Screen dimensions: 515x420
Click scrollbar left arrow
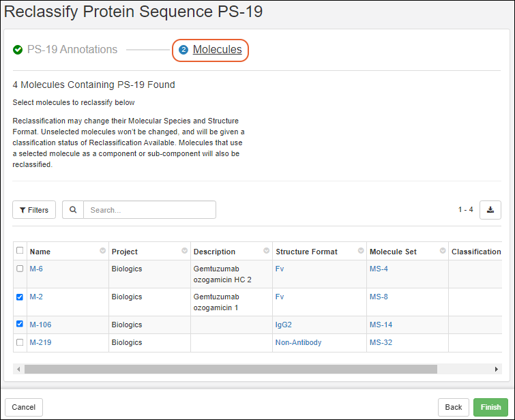(x=18, y=369)
